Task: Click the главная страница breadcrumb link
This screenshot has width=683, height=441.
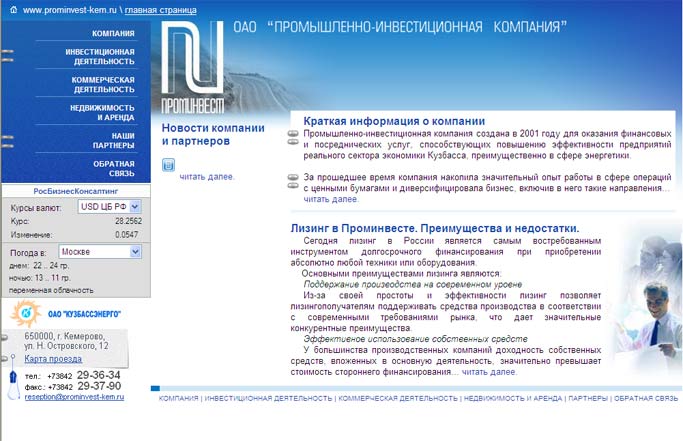Action: pos(160,10)
